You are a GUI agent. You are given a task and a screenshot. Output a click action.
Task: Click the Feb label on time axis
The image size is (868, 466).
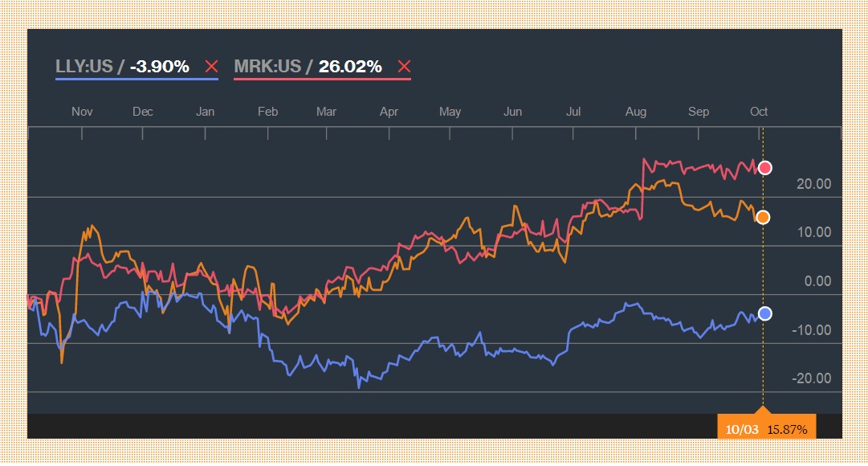coord(267,112)
